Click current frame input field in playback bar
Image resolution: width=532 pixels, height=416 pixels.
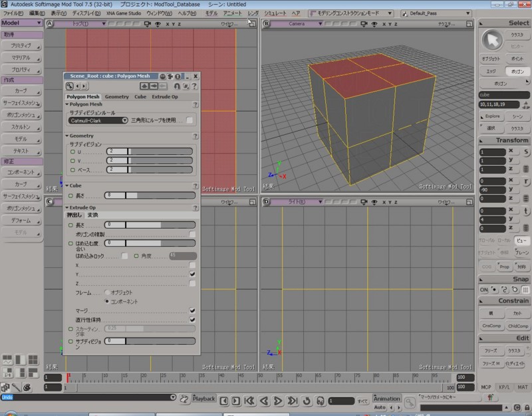[341, 401]
